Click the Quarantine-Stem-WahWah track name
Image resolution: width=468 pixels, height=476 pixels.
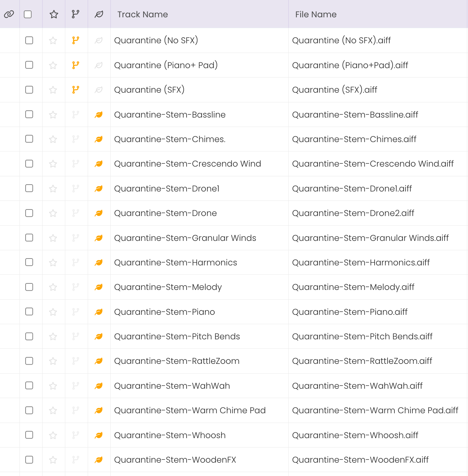click(x=172, y=386)
